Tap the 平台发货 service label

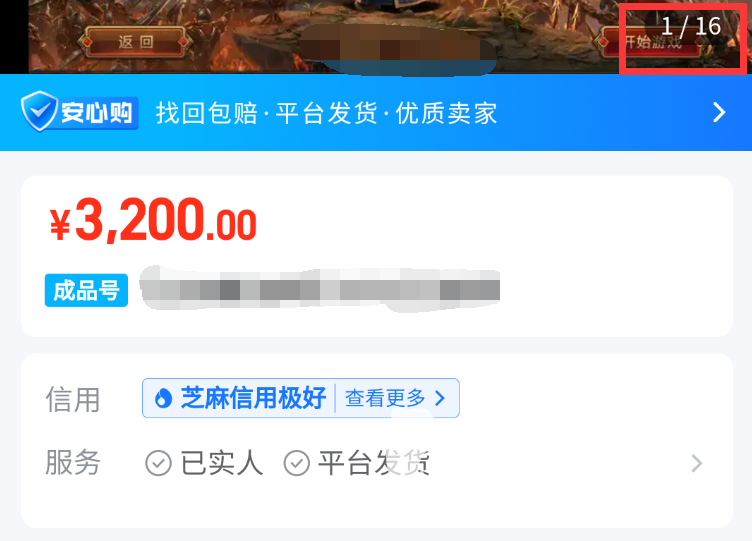pyautogui.click(x=374, y=463)
